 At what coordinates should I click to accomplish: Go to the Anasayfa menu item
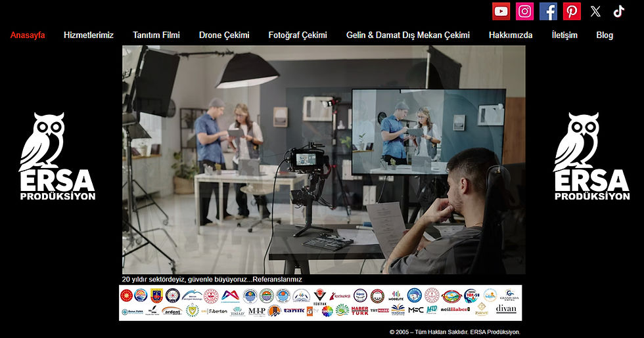pyautogui.click(x=28, y=35)
